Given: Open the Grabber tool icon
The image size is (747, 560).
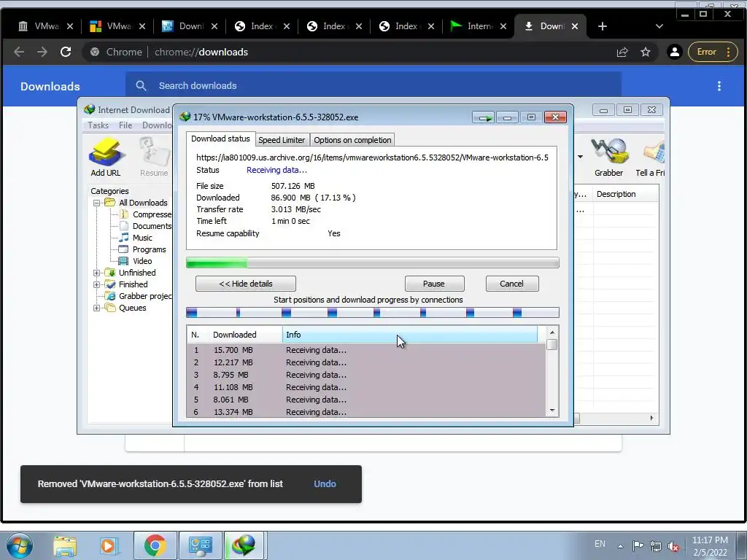Looking at the screenshot, I should pos(609,157).
